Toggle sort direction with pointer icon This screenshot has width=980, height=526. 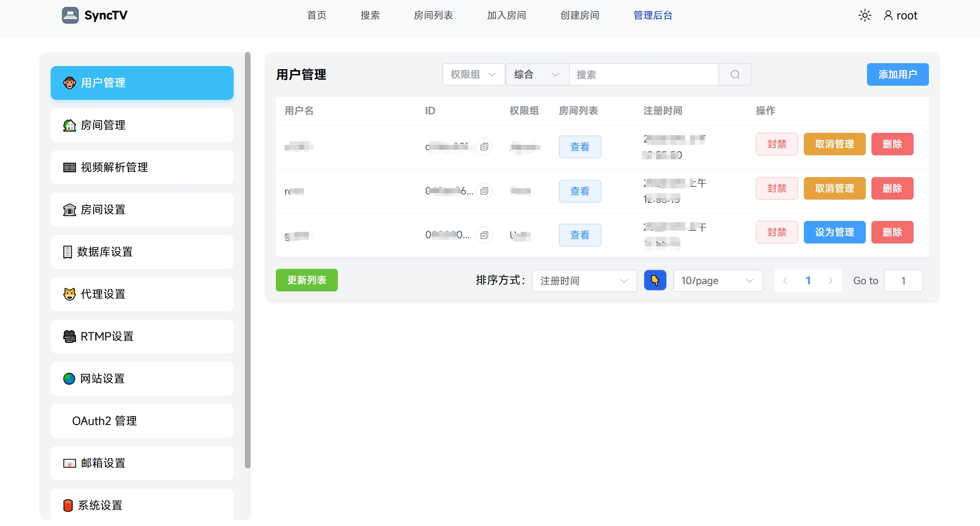(655, 280)
